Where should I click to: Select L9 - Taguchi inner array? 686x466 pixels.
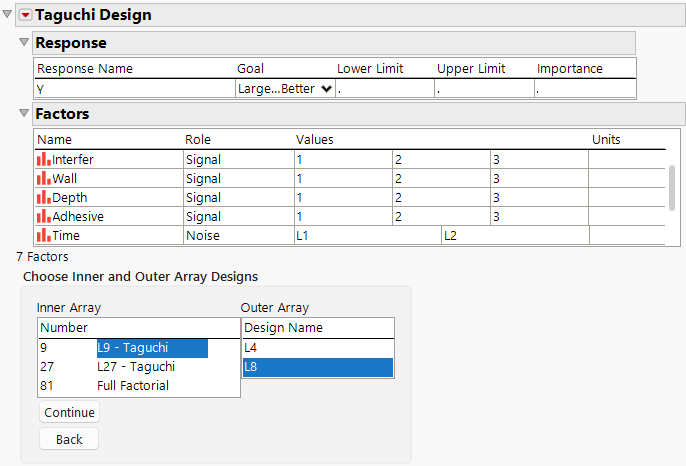pyautogui.click(x=152, y=348)
